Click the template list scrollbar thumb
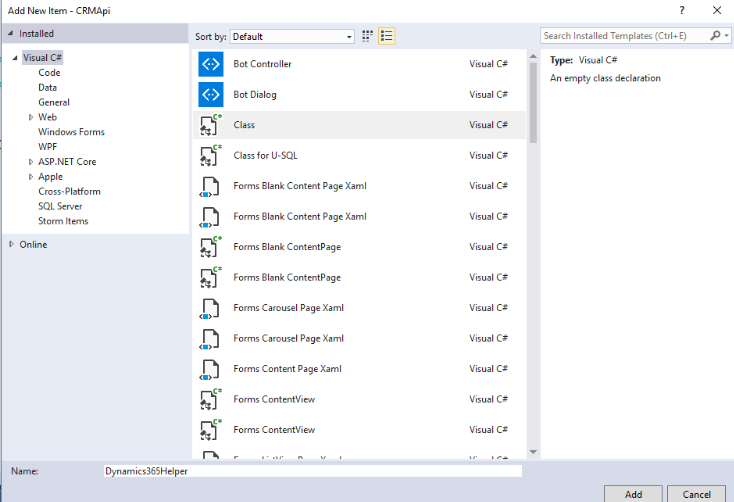 [x=533, y=103]
